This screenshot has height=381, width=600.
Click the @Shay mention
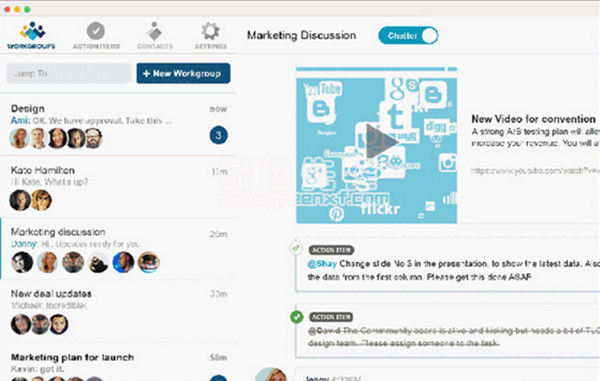(x=322, y=264)
